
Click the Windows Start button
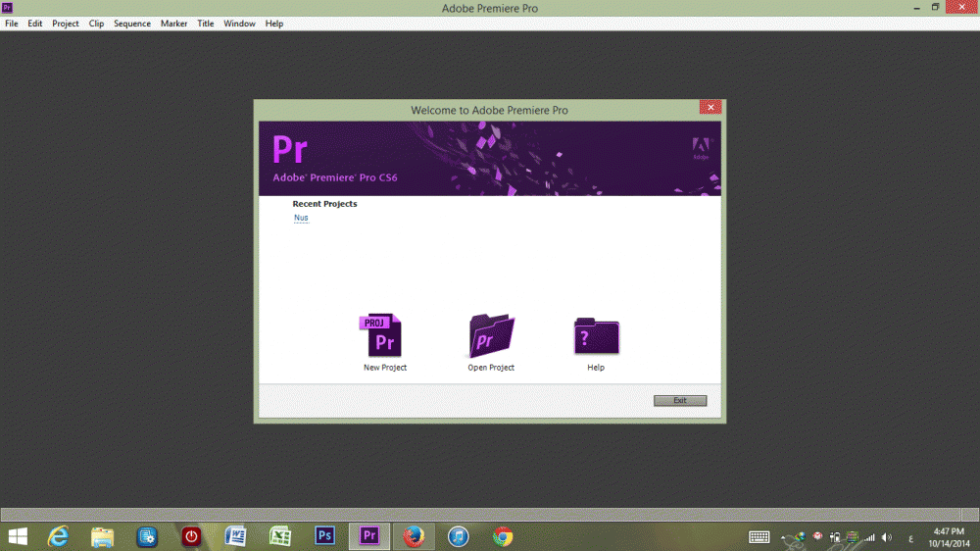tap(18, 536)
